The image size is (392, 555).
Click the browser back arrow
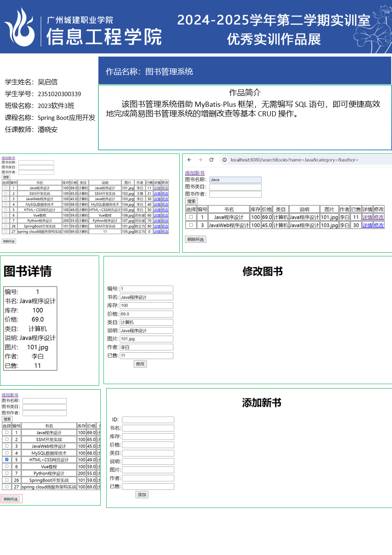point(189,160)
